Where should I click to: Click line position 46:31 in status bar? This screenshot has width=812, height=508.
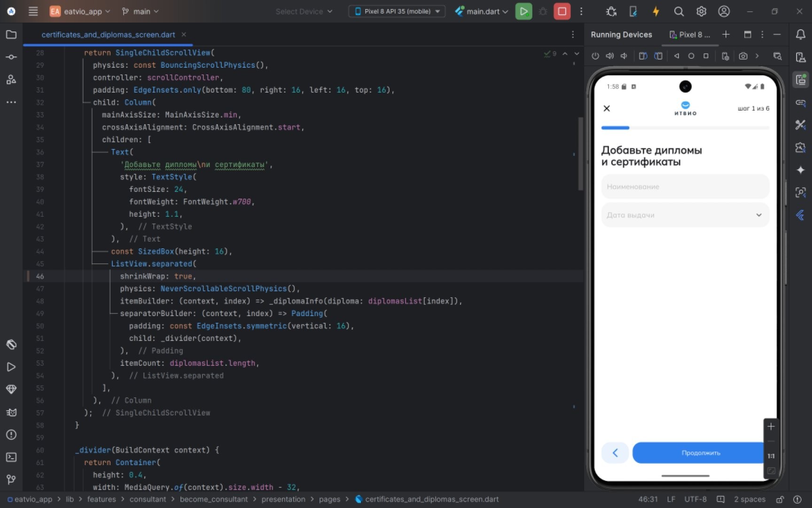point(648,499)
